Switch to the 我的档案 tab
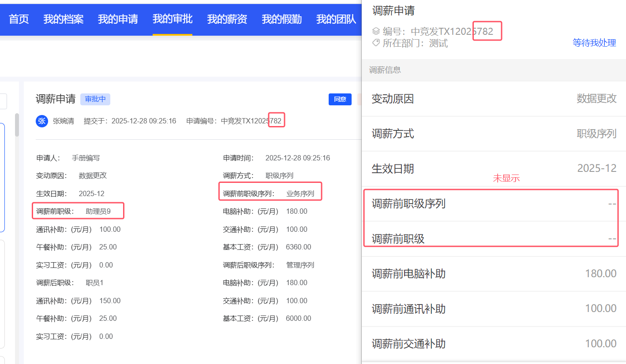626x364 pixels. point(63,19)
